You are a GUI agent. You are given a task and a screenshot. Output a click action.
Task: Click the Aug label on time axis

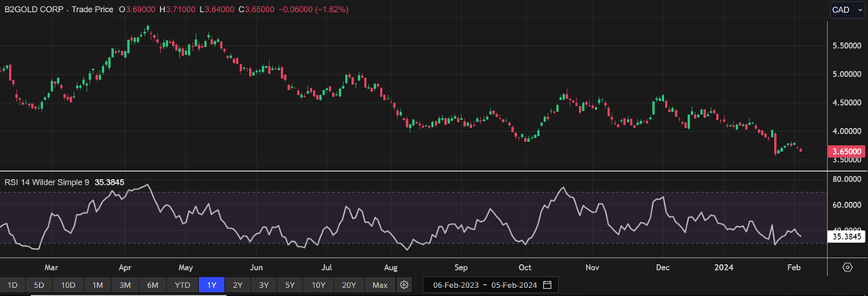[390, 267]
